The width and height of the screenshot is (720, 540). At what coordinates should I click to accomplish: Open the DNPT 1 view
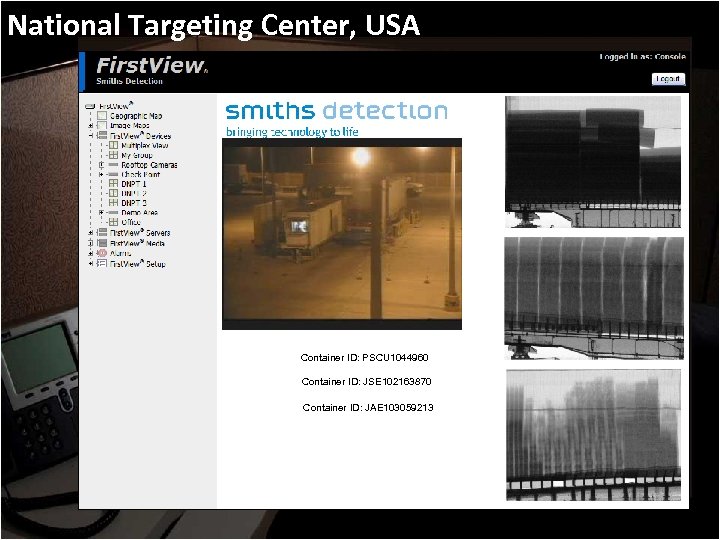pyautogui.click(x=134, y=184)
